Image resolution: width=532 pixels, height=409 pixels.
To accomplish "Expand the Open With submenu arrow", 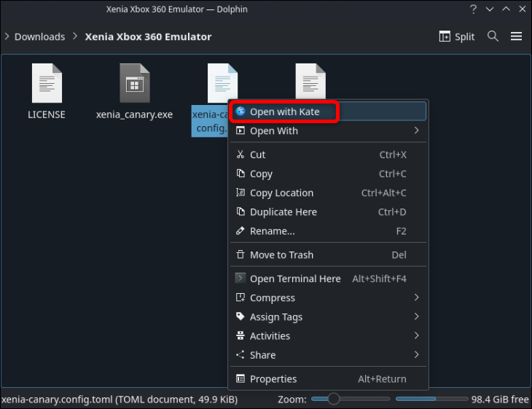I will pos(416,131).
